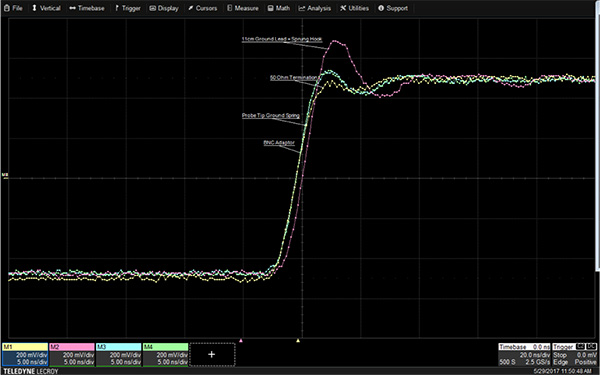Click the 20.0 ns/div timebase value

point(535,355)
